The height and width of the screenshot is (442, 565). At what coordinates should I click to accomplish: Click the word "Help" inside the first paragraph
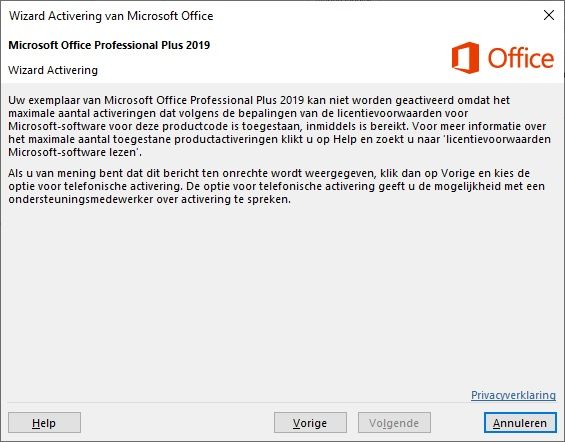click(345, 139)
